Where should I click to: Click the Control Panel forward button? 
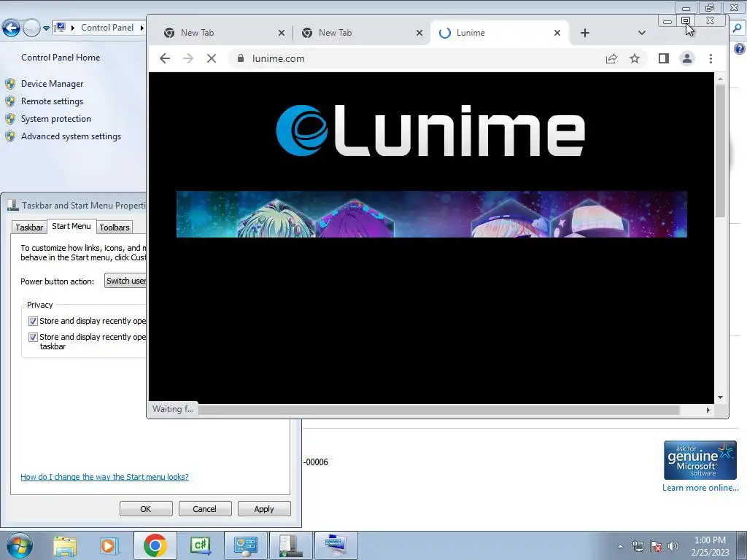click(x=31, y=28)
